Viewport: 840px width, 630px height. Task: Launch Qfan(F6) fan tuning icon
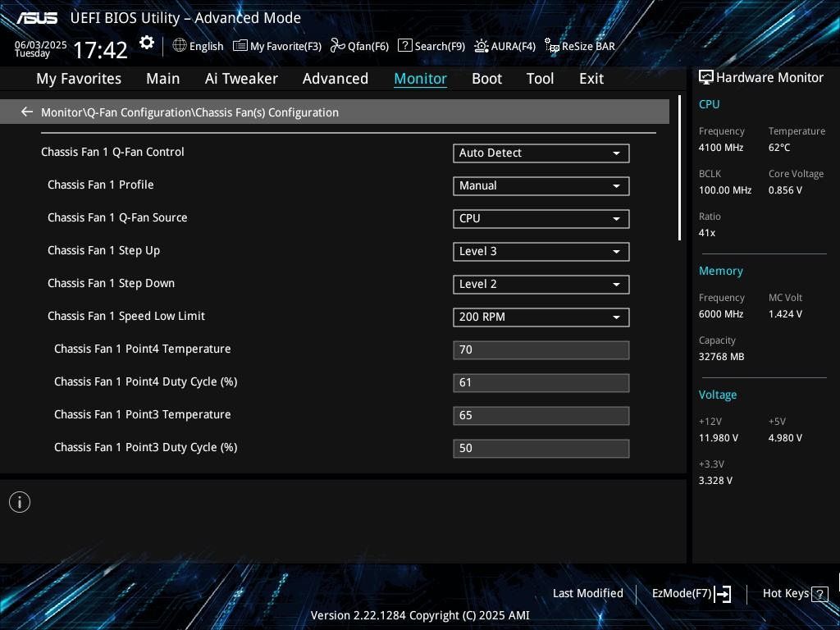(x=337, y=46)
